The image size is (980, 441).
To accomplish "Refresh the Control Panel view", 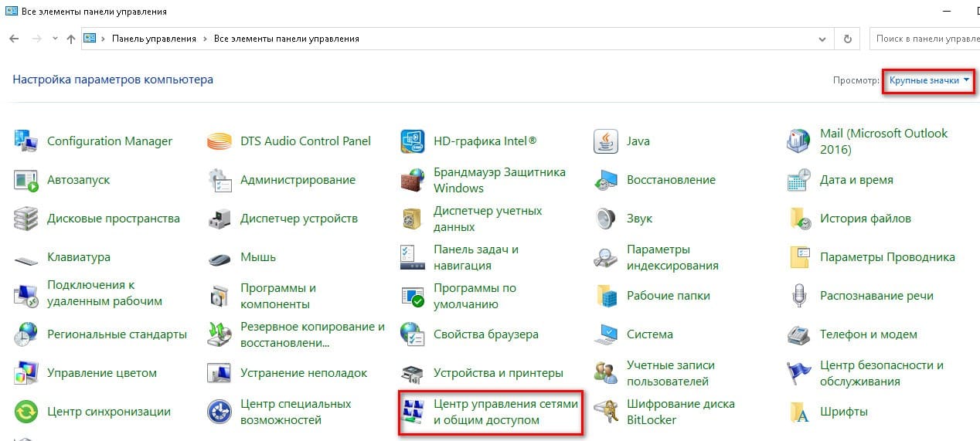I will click(x=848, y=39).
